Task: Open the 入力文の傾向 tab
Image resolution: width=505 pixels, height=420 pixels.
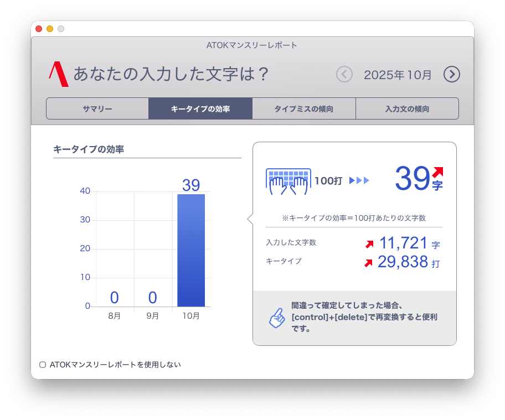Action: pos(407,109)
